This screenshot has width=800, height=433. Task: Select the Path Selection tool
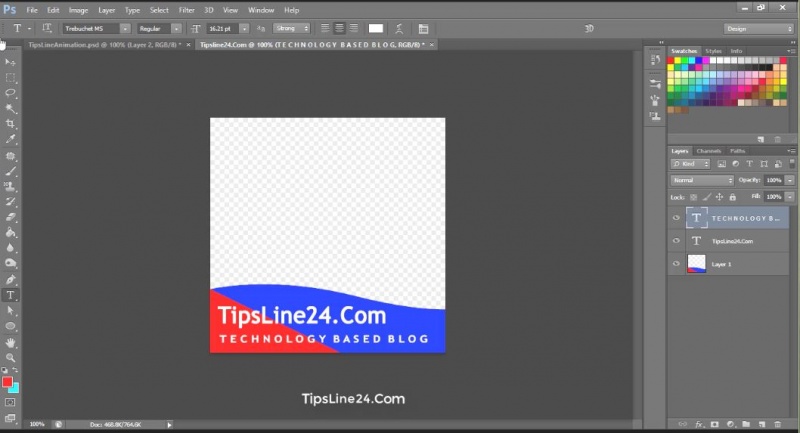click(10, 311)
